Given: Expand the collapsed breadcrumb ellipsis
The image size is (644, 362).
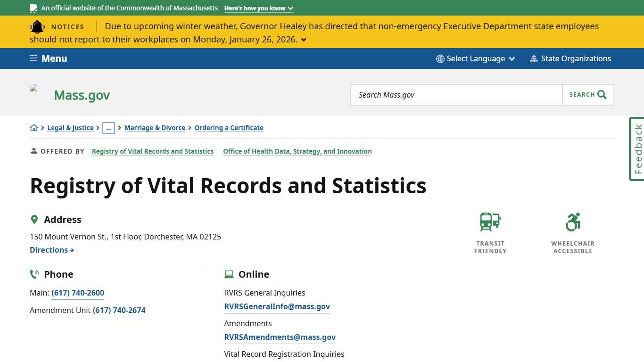Looking at the screenshot, I should [x=109, y=128].
